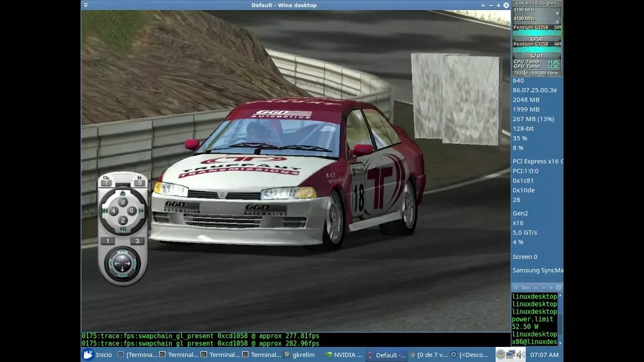Select the 0x1c81 device ID
Viewport: 644px width, 362px height.
tap(523, 180)
